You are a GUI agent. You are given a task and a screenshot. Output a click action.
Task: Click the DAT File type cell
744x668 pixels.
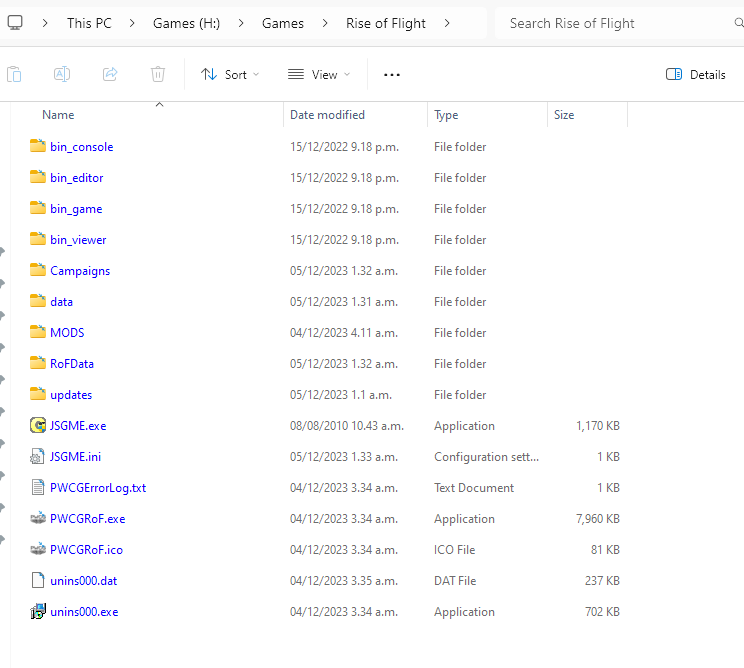point(455,581)
